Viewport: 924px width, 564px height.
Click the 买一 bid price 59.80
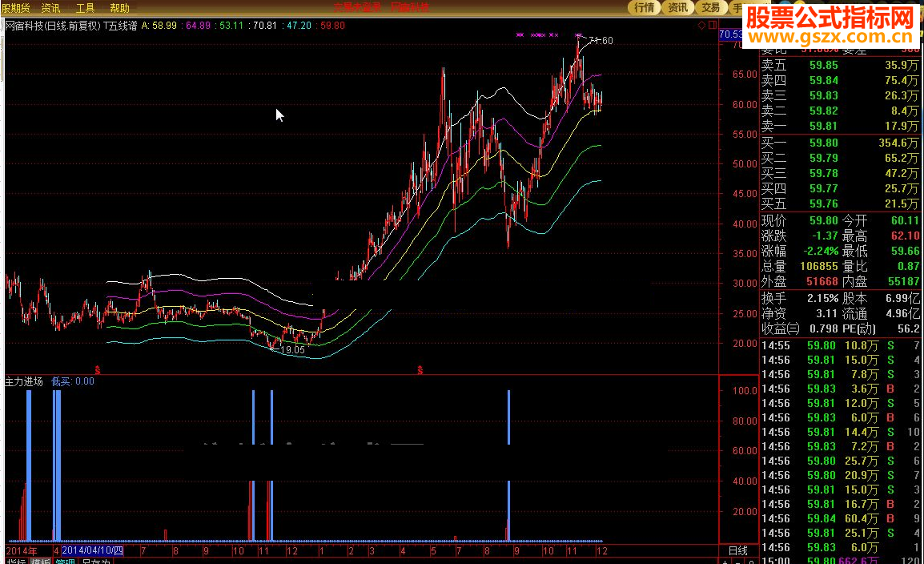click(824, 143)
